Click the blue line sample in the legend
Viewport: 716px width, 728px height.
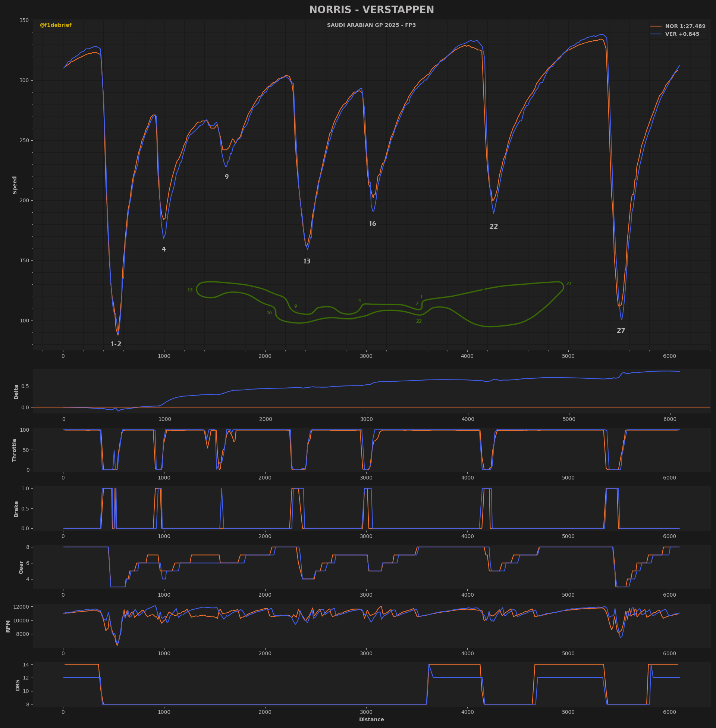tap(656, 34)
